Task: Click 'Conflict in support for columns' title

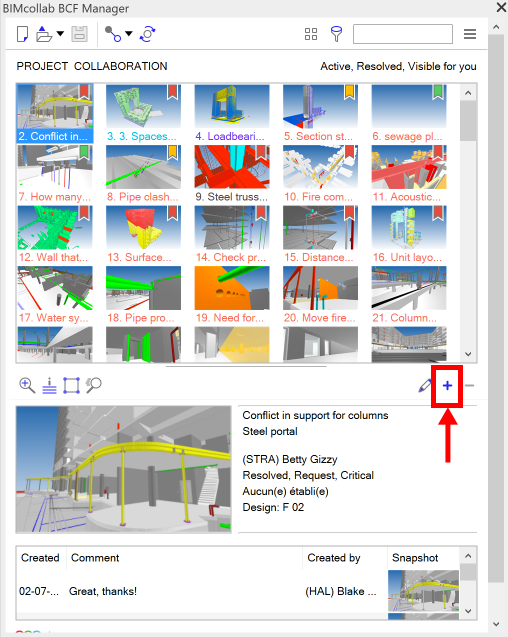Action: [x=315, y=415]
